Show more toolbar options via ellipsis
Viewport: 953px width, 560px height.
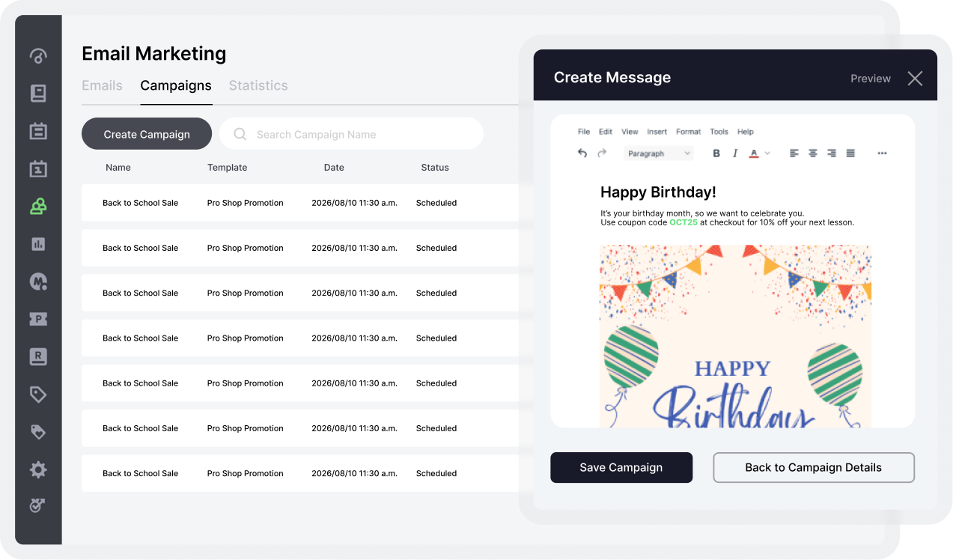pyautogui.click(x=882, y=153)
